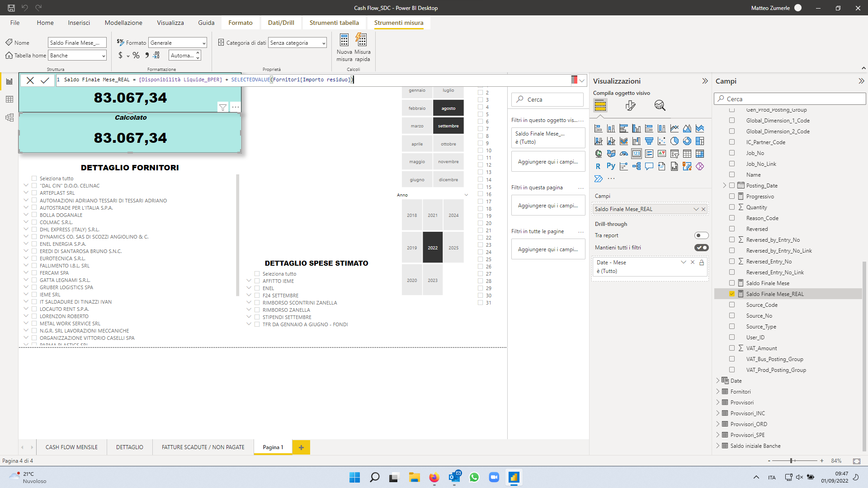Select the R script visual icon
Image resolution: width=868 pixels, height=488 pixels.
pyautogui.click(x=598, y=166)
